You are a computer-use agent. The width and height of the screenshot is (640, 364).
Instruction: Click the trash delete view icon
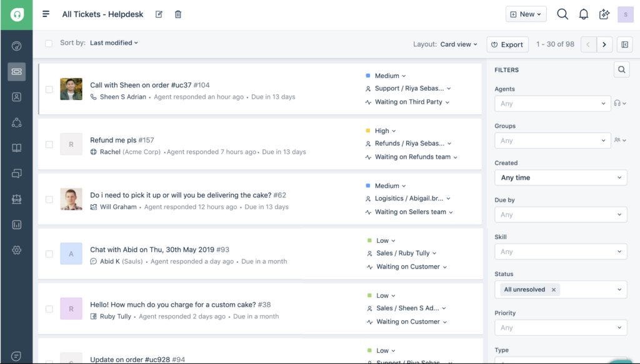[x=178, y=14]
